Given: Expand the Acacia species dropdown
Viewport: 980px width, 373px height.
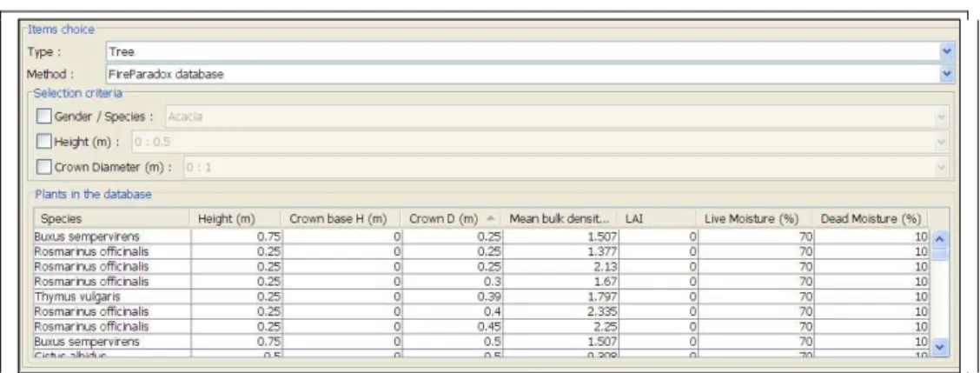Looking at the screenshot, I should click(x=557, y=117).
